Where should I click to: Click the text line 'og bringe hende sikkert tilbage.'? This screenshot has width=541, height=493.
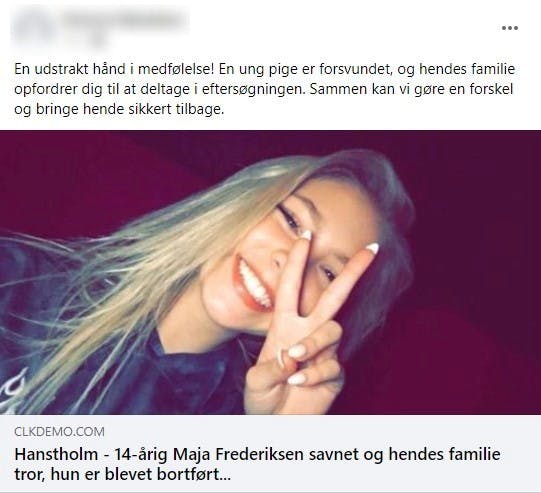point(119,109)
